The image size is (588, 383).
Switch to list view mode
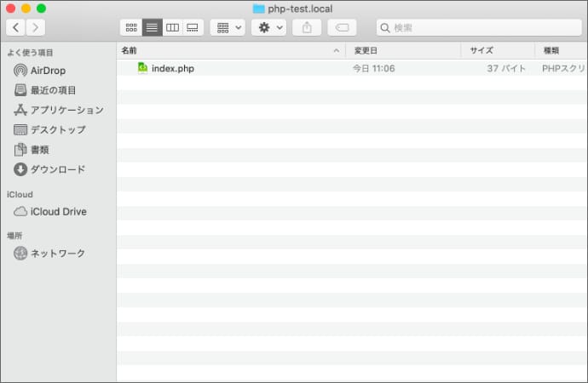pyautogui.click(x=152, y=28)
